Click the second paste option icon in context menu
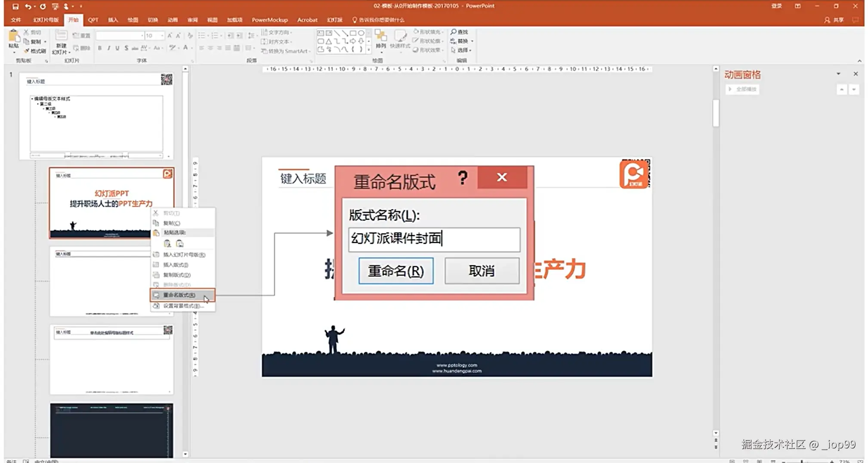The width and height of the screenshot is (868, 463). pos(180,244)
